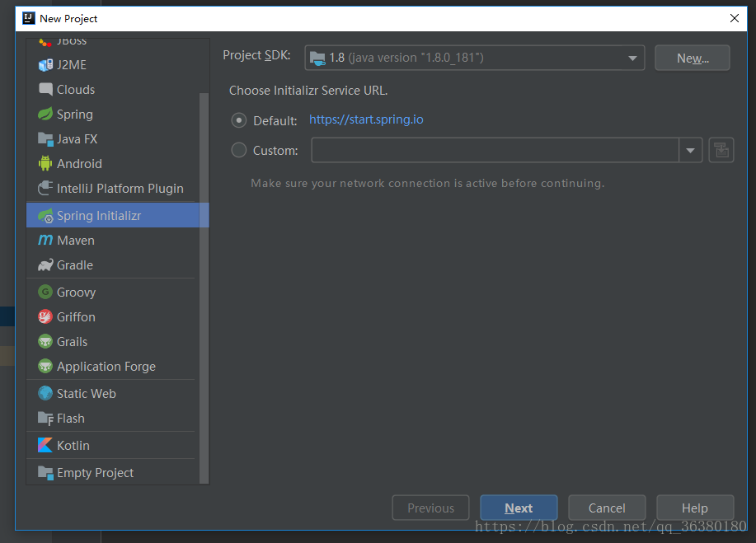Click the Clouds speech bubble icon

coord(45,89)
